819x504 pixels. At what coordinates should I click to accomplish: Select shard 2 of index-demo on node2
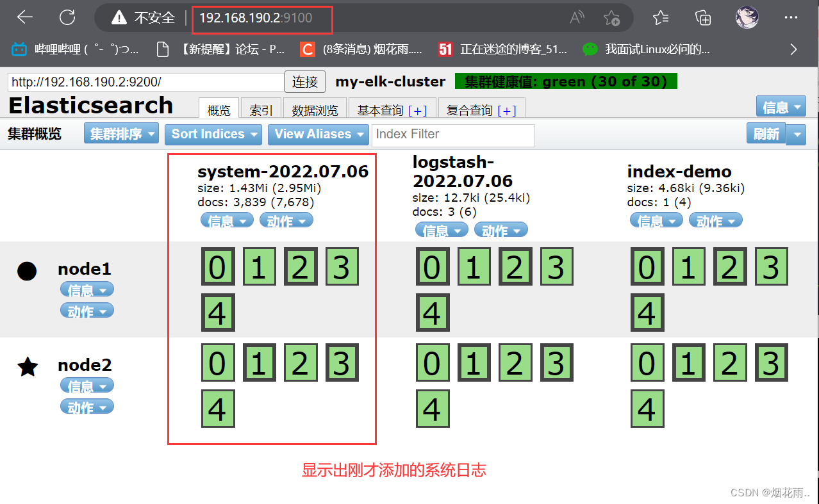coord(730,362)
